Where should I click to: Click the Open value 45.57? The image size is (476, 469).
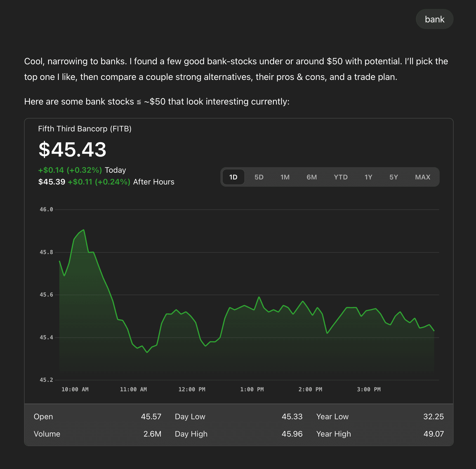(x=151, y=416)
